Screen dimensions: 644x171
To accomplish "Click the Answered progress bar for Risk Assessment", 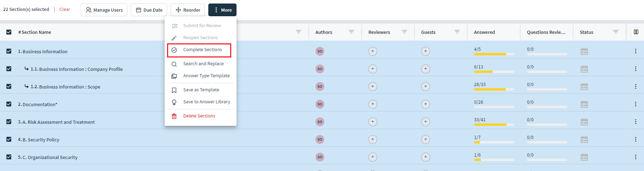I will 494,124.
